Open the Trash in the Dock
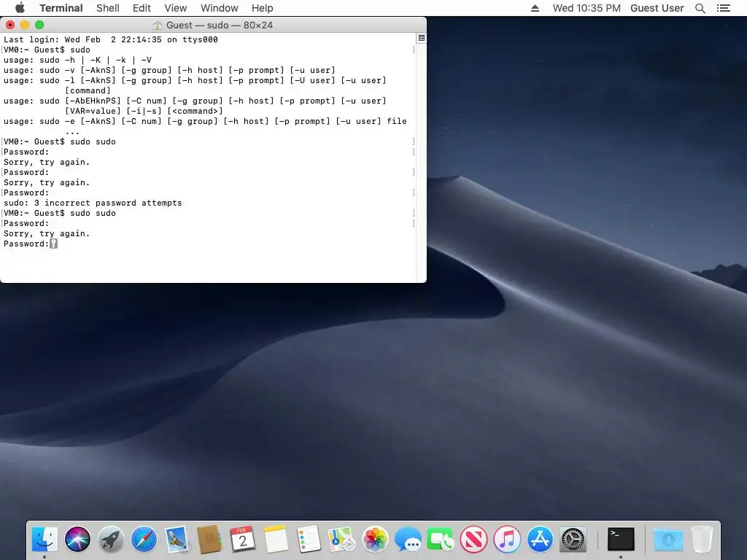The height and width of the screenshot is (560, 747). 702,539
